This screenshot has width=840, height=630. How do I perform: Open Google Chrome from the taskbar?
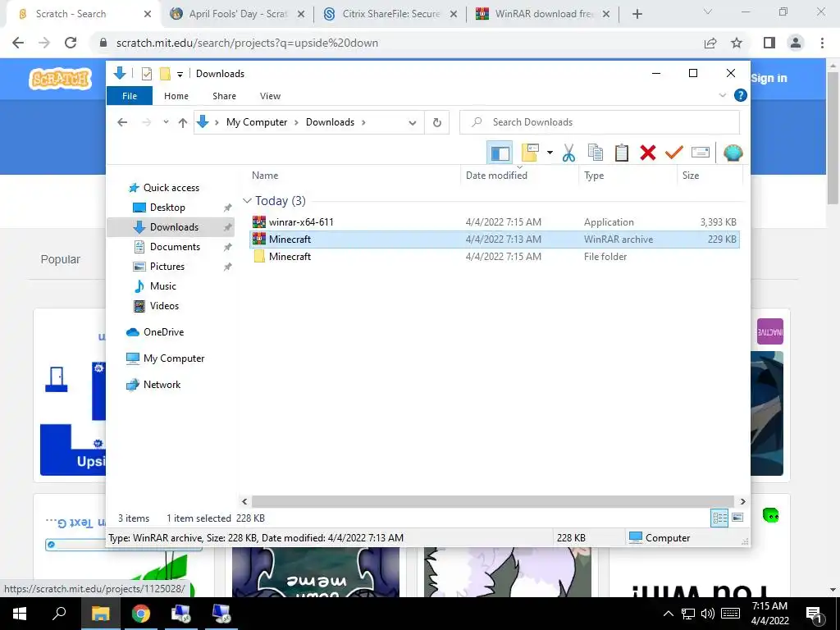(141, 614)
